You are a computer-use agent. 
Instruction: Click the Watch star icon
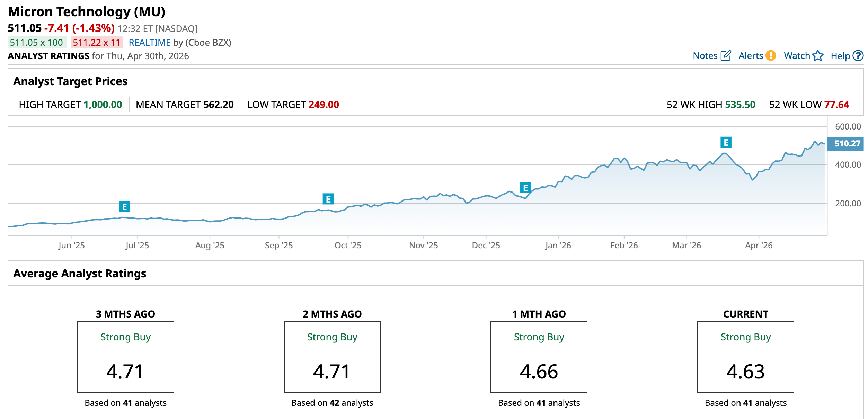tap(817, 56)
